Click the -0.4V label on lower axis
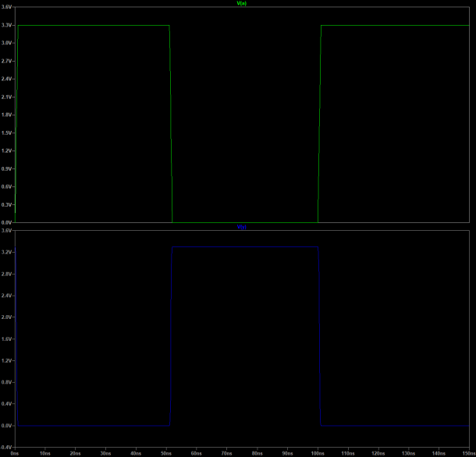 [6, 447]
